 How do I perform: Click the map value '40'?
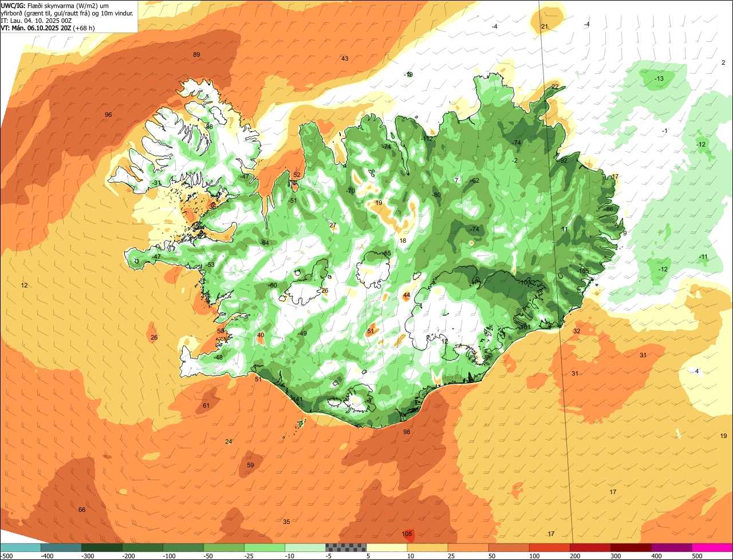coord(261,335)
